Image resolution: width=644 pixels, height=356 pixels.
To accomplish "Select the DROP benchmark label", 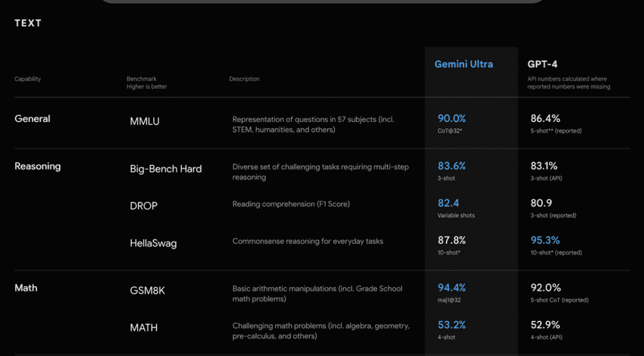I will [143, 206].
